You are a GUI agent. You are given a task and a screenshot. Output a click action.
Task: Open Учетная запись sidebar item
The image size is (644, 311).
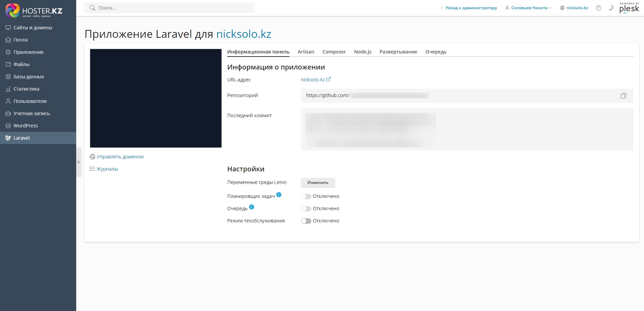click(x=38, y=113)
